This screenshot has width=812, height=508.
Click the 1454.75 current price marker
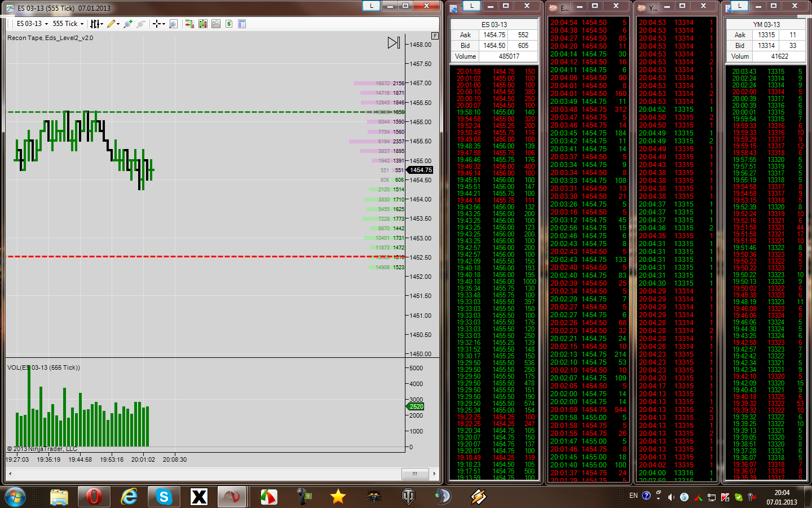click(421, 170)
